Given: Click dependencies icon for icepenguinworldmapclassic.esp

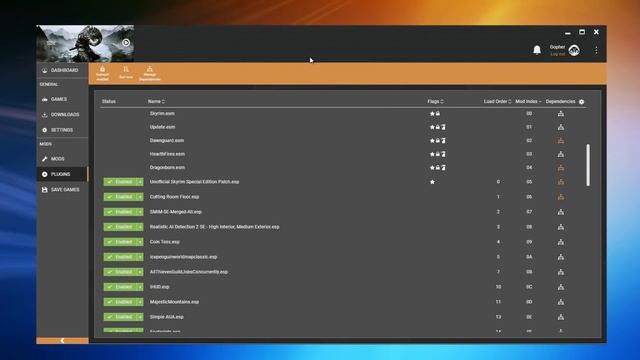Looking at the screenshot, I should coord(561,257).
